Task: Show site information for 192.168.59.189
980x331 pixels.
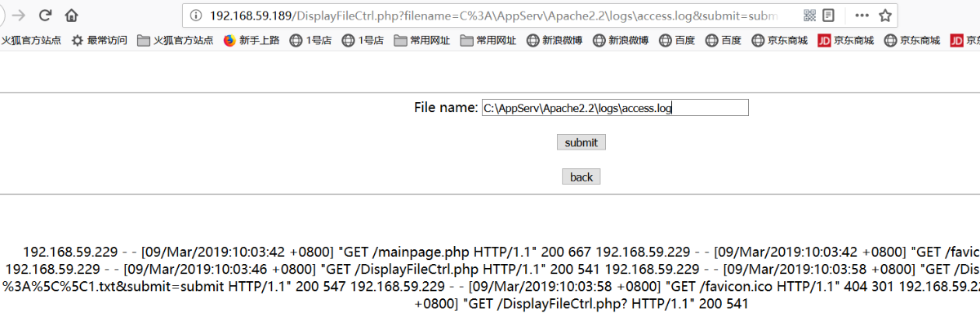Action: click(x=195, y=16)
